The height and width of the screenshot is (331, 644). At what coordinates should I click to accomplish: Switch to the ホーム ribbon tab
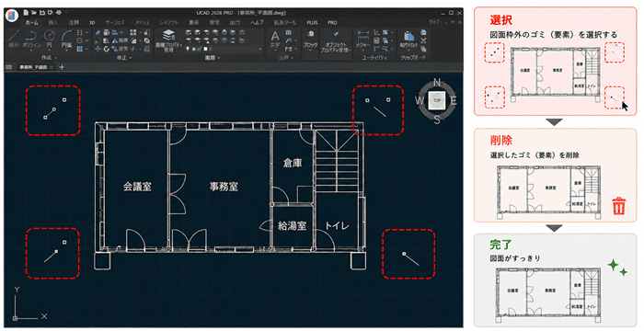point(31,23)
